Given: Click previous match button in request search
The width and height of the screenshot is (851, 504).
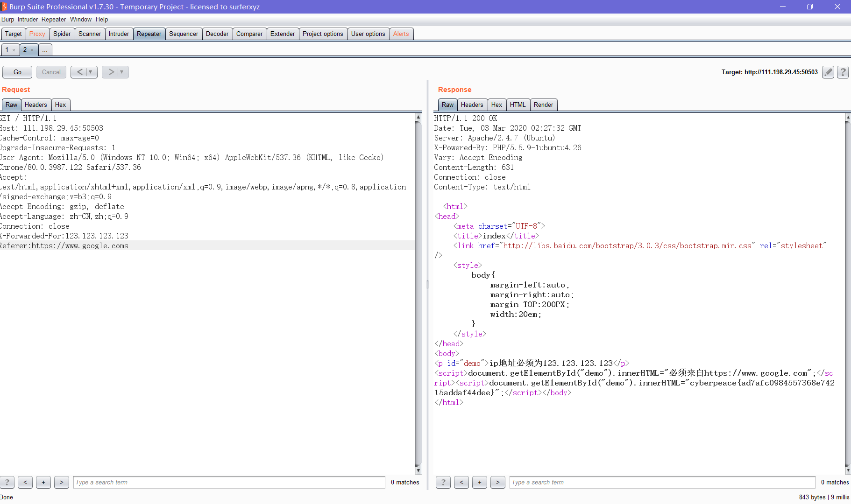Looking at the screenshot, I should [25, 482].
